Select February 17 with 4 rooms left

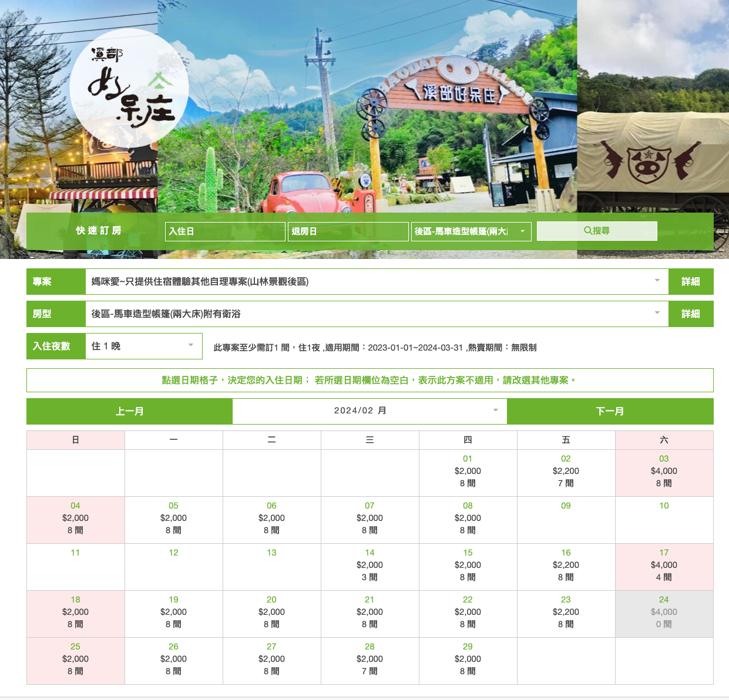click(x=664, y=566)
